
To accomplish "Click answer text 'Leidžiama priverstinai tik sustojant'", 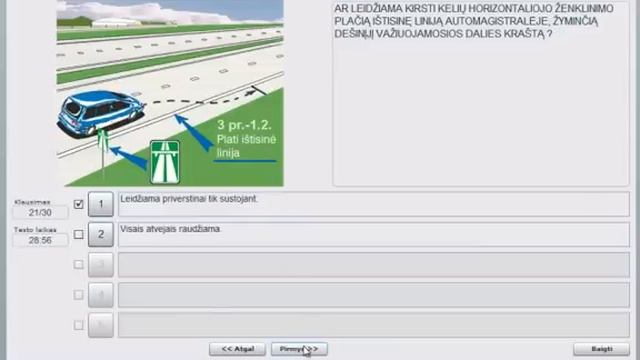I will pyautogui.click(x=189, y=199).
